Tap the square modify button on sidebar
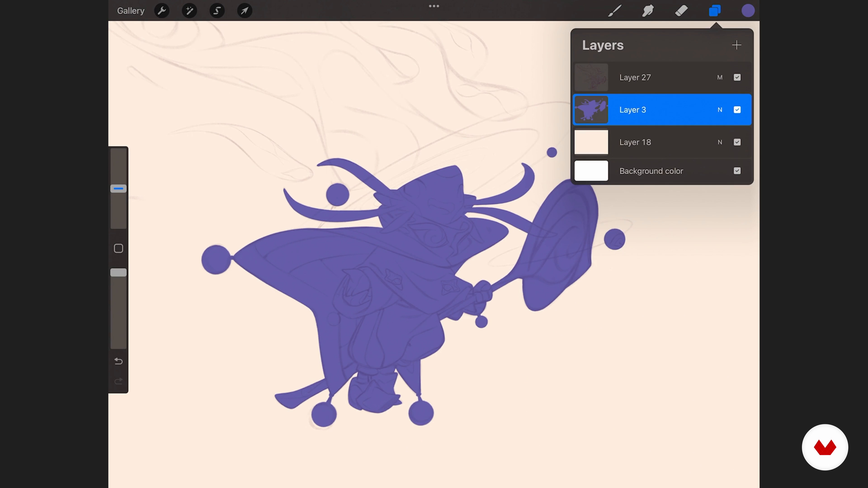868x488 pixels. click(118, 249)
